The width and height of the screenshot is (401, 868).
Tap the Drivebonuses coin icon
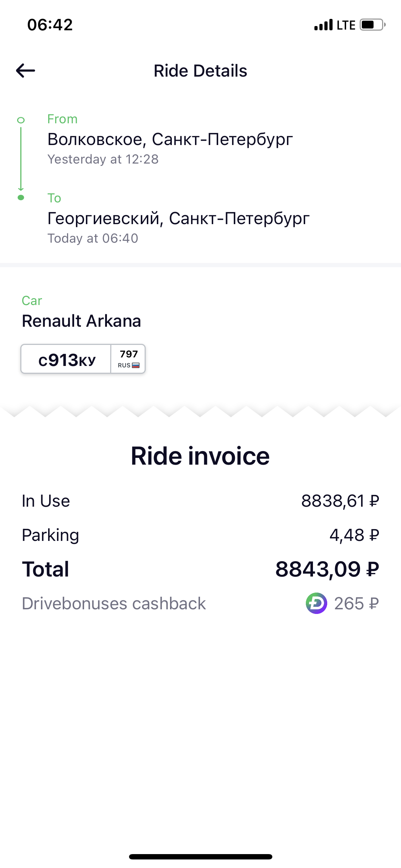[x=316, y=603]
